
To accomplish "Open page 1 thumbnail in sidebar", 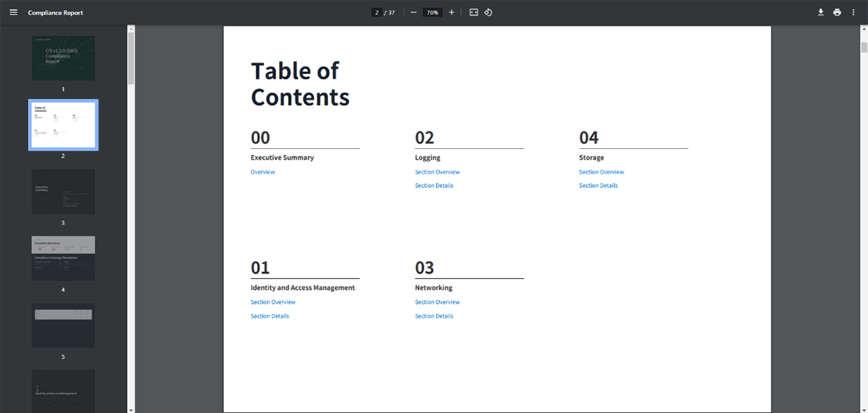I will pos(63,58).
